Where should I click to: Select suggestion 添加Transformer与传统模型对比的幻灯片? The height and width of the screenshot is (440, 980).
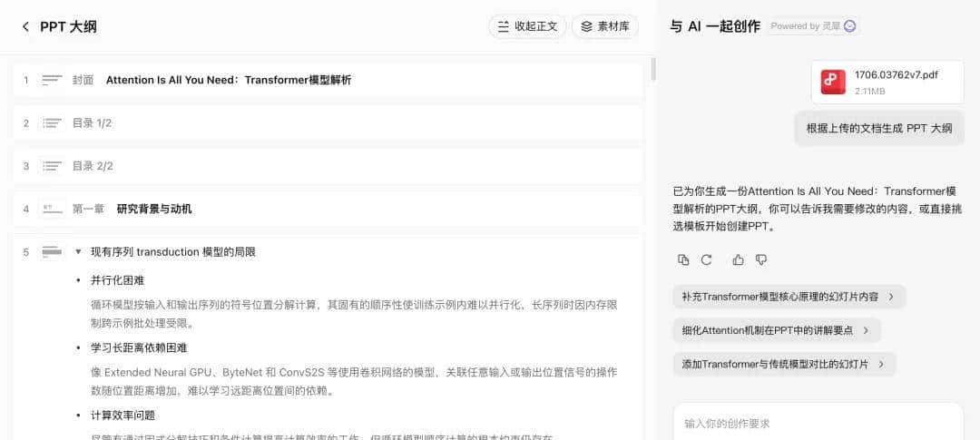pos(783,364)
